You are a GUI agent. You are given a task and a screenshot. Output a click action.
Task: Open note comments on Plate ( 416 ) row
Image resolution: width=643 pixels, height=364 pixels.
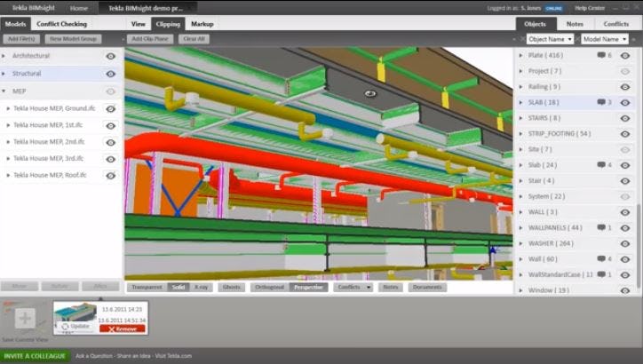[x=601, y=55]
